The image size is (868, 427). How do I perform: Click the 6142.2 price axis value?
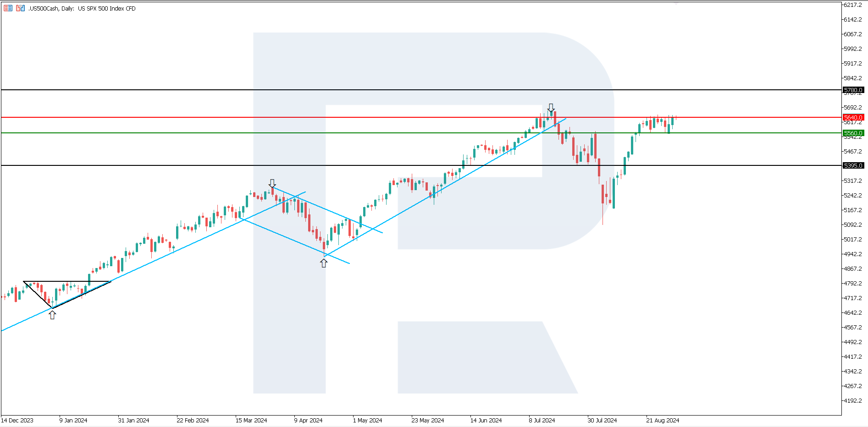[853, 20]
